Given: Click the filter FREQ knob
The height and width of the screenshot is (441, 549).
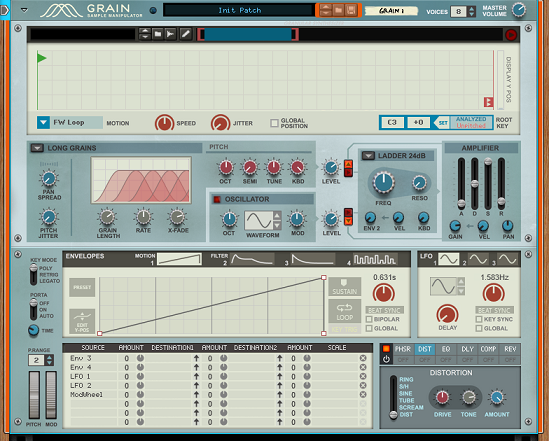Looking at the screenshot, I should (384, 182).
